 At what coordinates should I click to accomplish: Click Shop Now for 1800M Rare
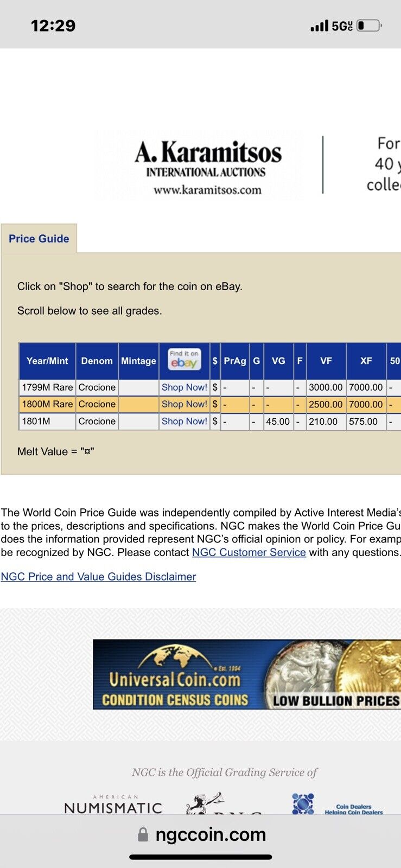coord(184,404)
